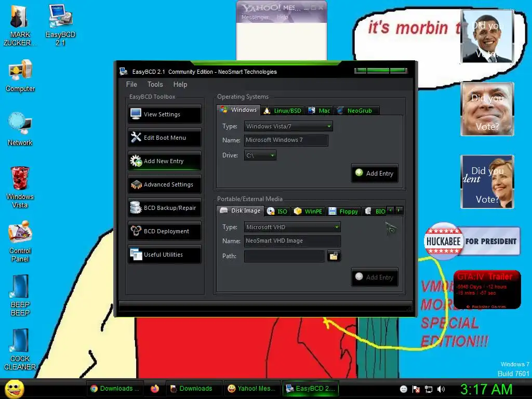Click the flag action center tray icon
Screen dimensions: 532x399
[x=416, y=389]
